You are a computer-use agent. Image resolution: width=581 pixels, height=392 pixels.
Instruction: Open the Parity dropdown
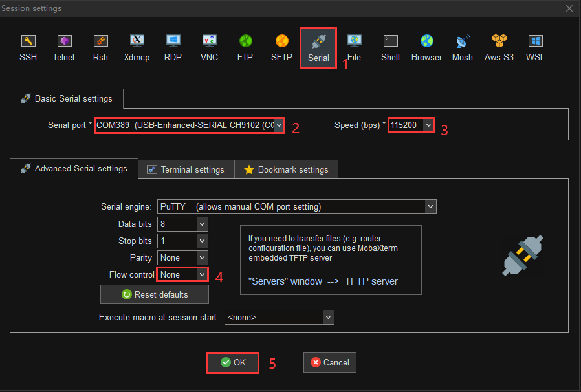[202, 258]
